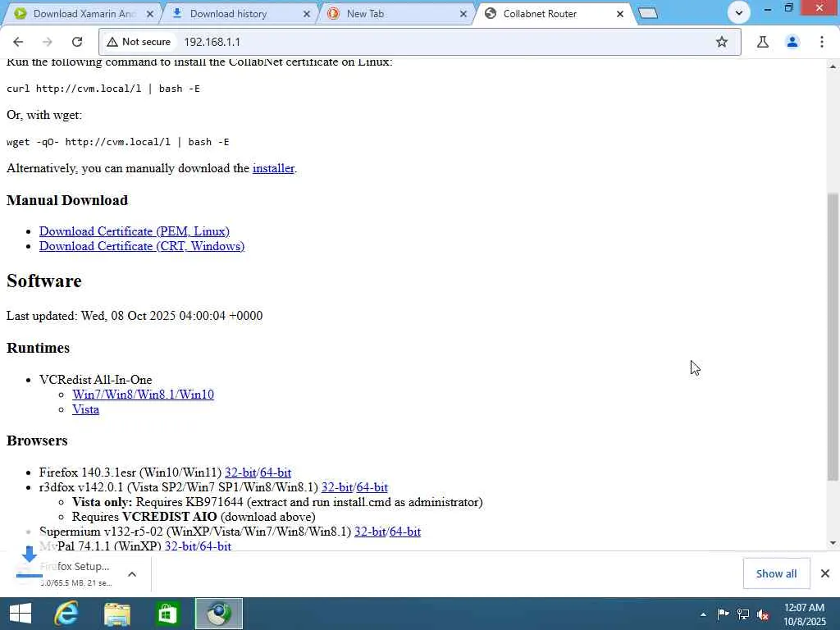Click the page vertical scrollbar thumb

coord(833,336)
